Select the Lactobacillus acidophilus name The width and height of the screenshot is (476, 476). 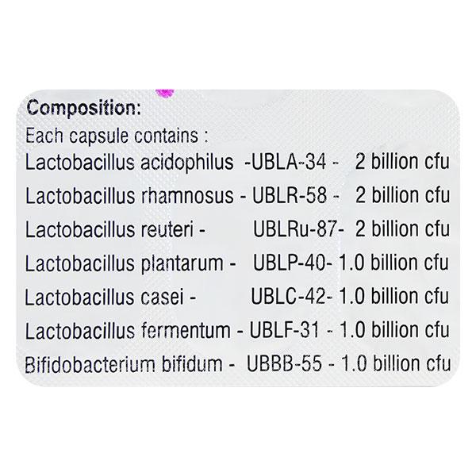click(129, 163)
